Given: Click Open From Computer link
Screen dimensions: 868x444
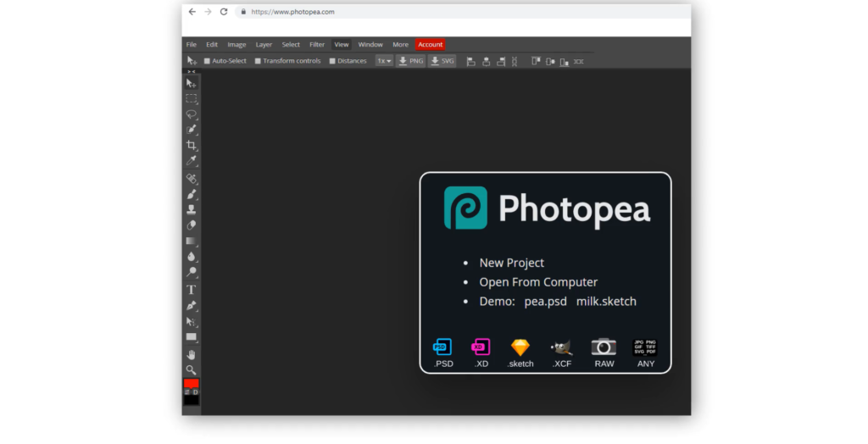Looking at the screenshot, I should 538,282.
